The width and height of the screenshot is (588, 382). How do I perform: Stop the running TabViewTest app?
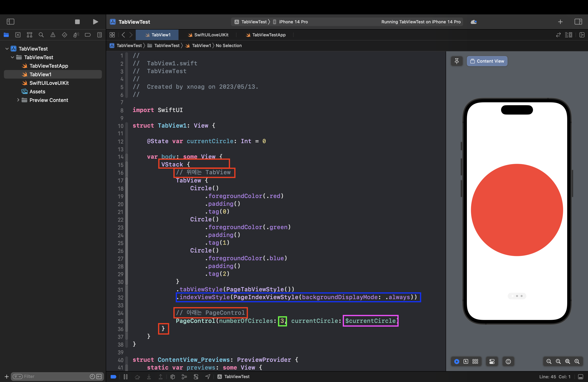pyautogui.click(x=77, y=22)
